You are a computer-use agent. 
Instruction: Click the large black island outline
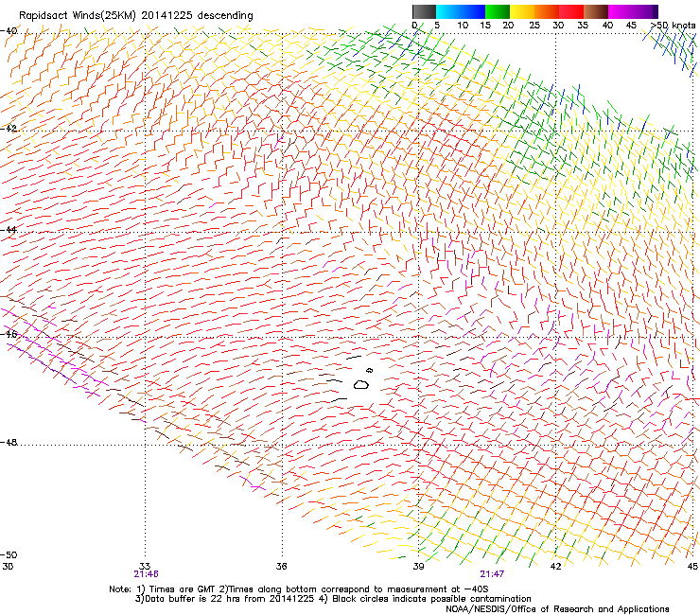pyautogui.click(x=361, y=384)
